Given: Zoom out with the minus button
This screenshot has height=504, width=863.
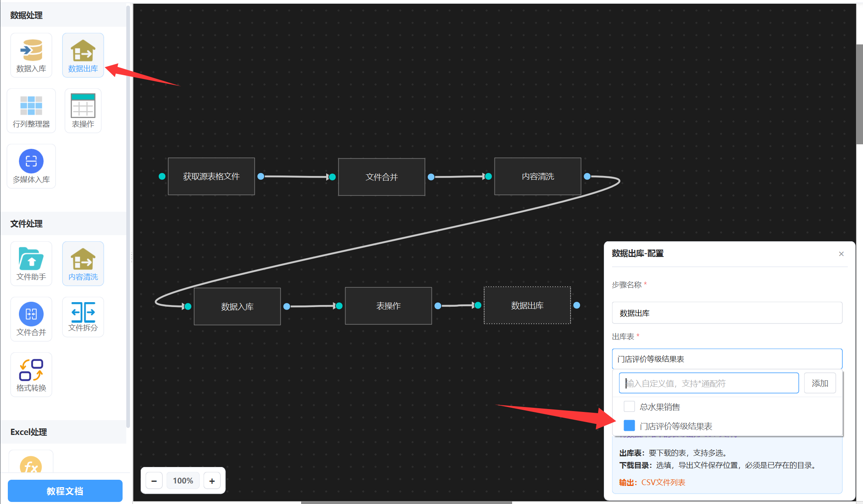Looking at the screenshot, I should click(x=154, y=481).
